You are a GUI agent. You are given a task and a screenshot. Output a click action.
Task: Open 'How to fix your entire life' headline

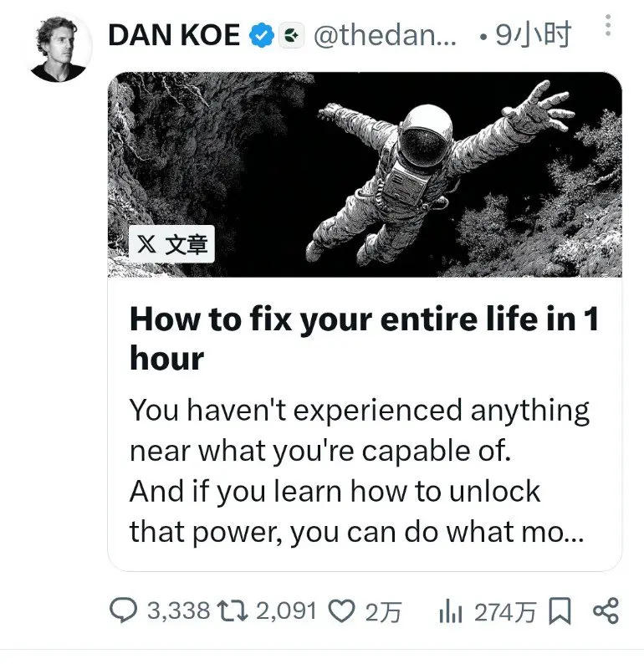(364, 339)
